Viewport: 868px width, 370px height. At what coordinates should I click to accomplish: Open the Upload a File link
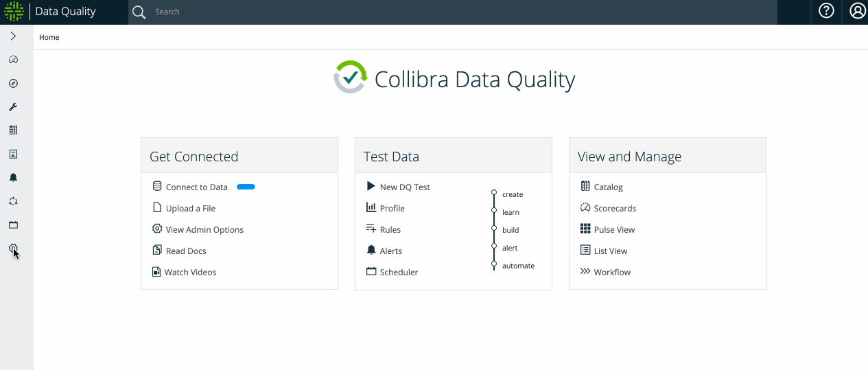(190, 209)
